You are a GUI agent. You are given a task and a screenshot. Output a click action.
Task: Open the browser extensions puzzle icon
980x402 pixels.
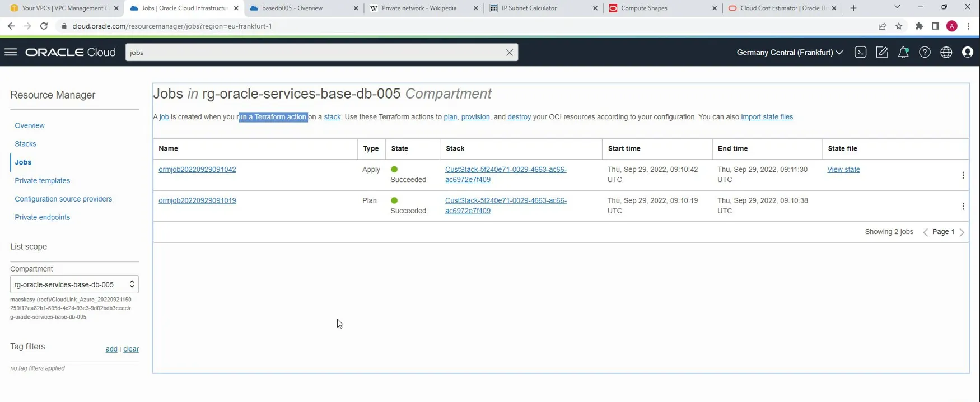click(919, 26)
